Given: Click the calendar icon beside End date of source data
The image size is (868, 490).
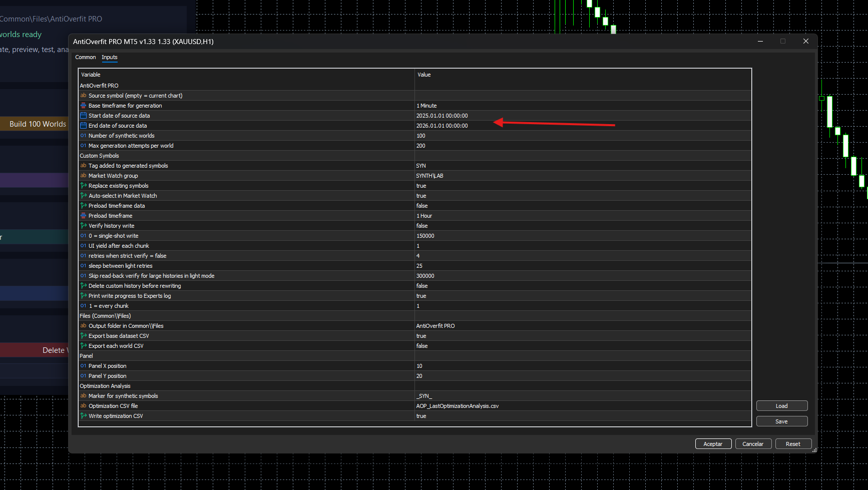Looking at the screenshot, I should coord(83,126).
